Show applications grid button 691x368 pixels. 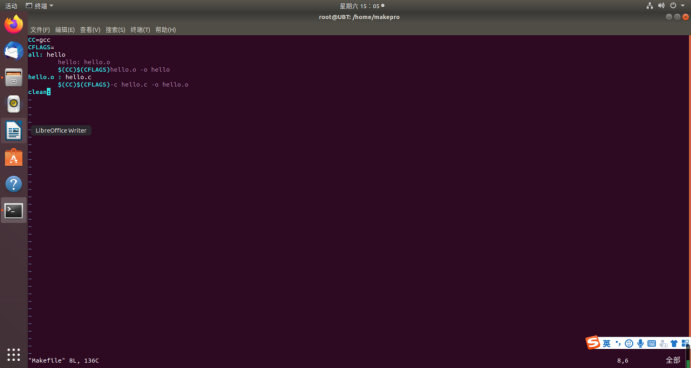(14, 354)
